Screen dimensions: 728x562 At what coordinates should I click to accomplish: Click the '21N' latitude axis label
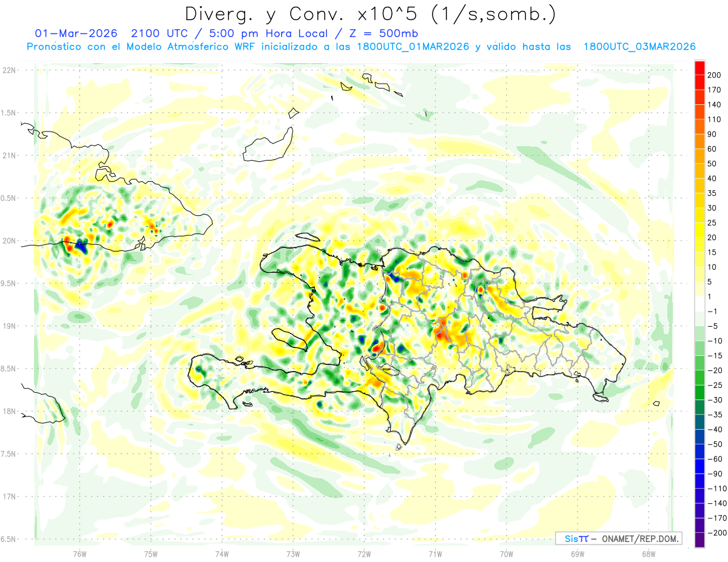8,155
